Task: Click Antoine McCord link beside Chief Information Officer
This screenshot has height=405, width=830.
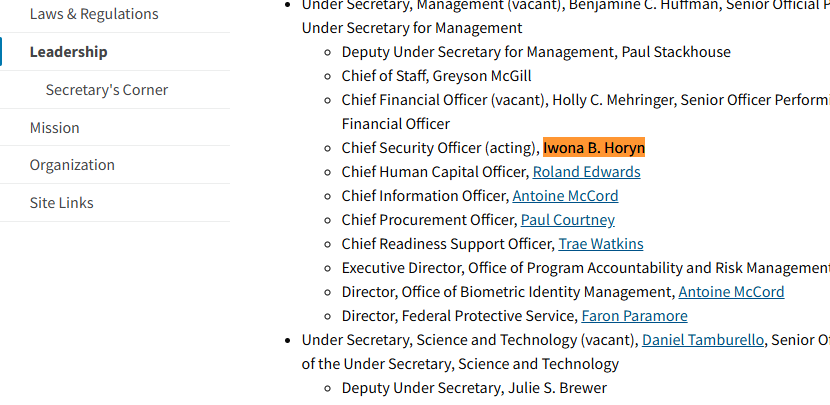Action: (565, 196)
